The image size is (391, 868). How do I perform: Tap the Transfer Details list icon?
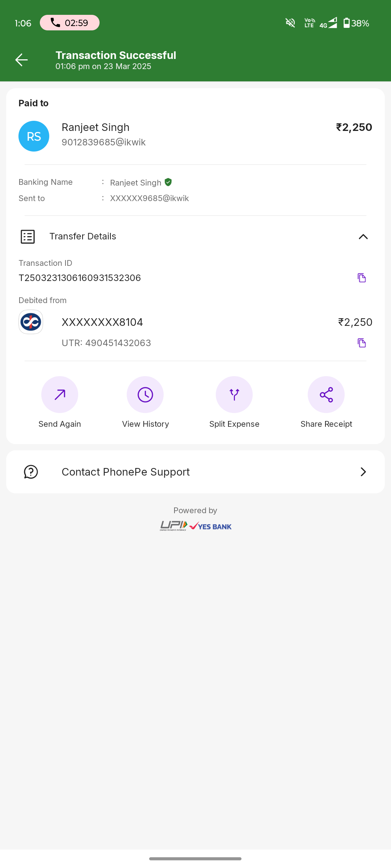[28, 237]
